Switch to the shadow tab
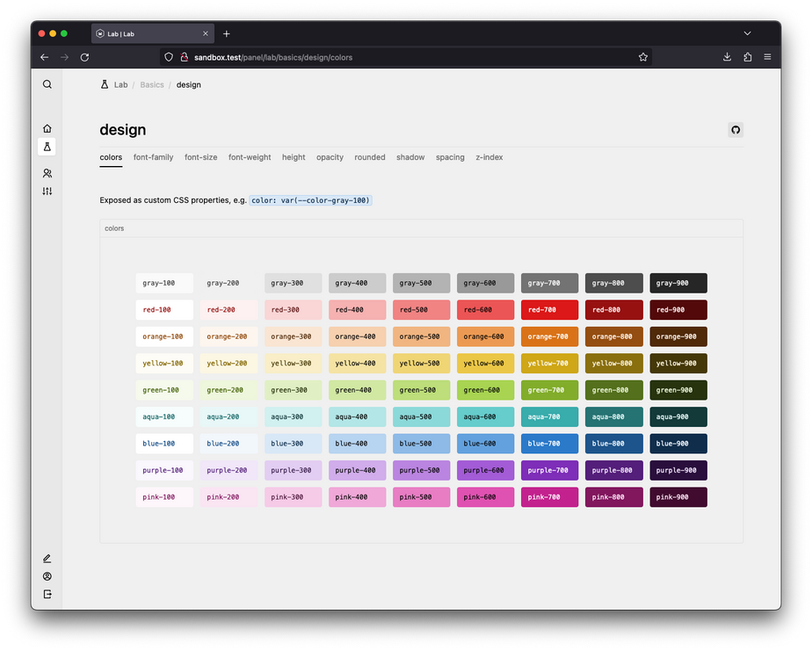 pyautogui.click(x=410, y=157)
